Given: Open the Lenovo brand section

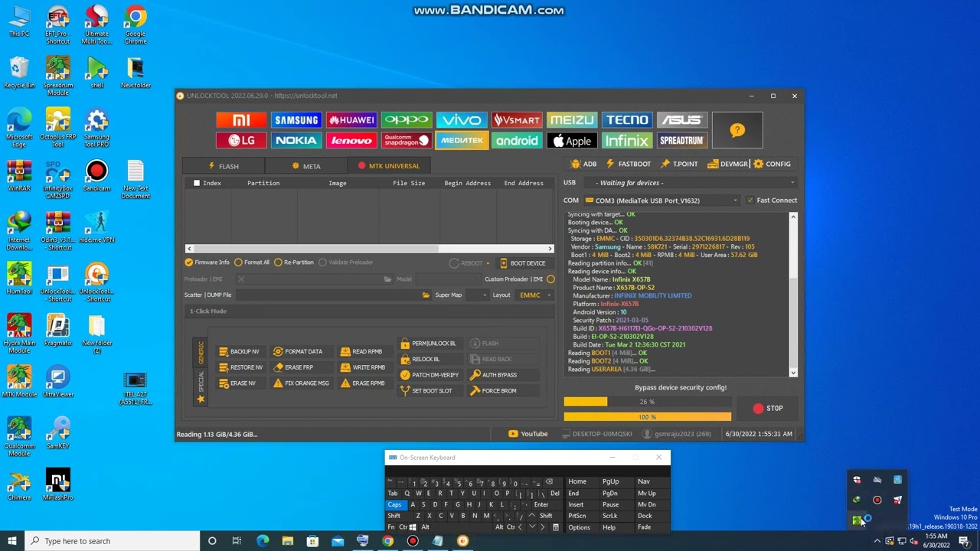Looking at the screenshot, I should point(351,141).
